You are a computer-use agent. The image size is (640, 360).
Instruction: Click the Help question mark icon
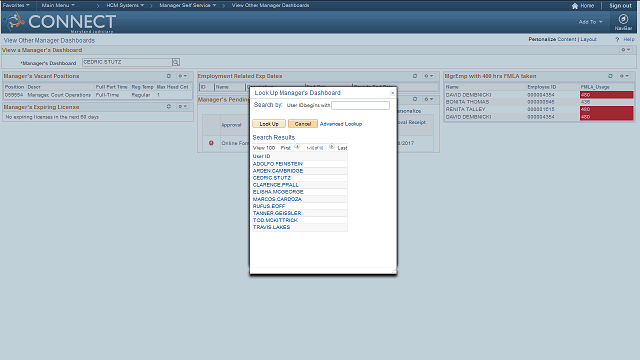point(617,40)
